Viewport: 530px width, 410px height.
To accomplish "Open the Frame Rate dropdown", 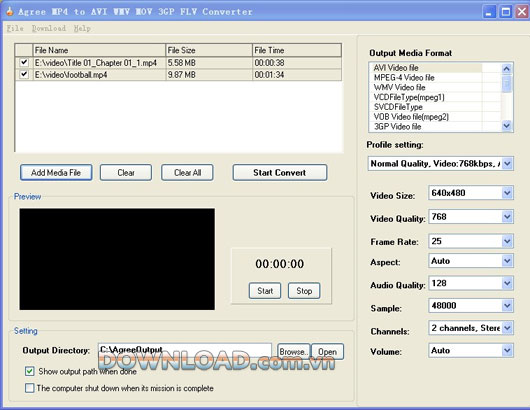I will (507, 241).
